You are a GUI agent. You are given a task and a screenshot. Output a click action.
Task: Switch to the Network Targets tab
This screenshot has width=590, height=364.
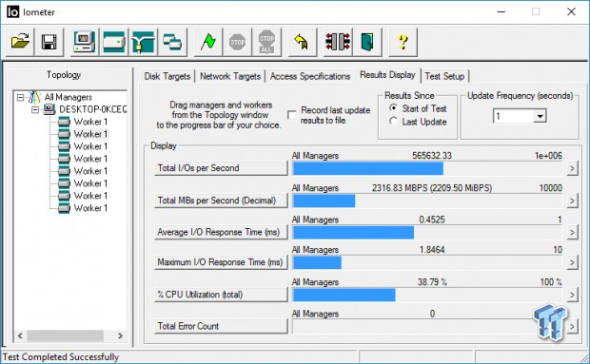[x=230, y=76]
